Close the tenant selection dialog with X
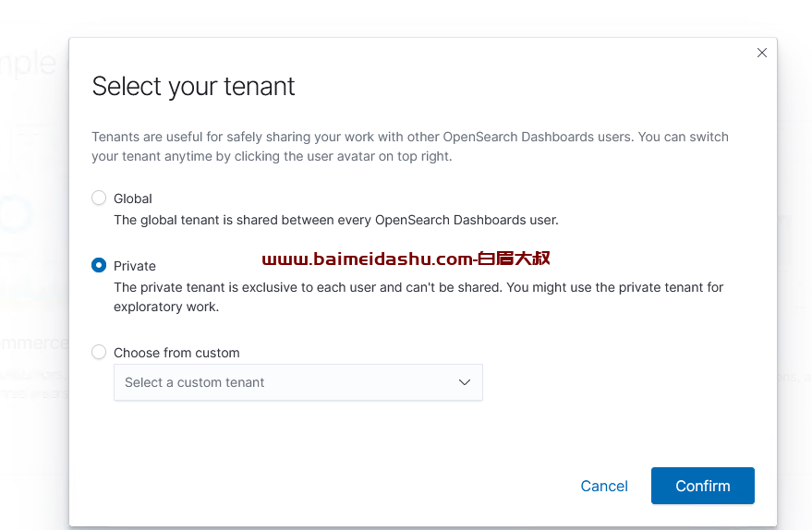This screenshot has width=812, height=530. click(x=762, y=53)
